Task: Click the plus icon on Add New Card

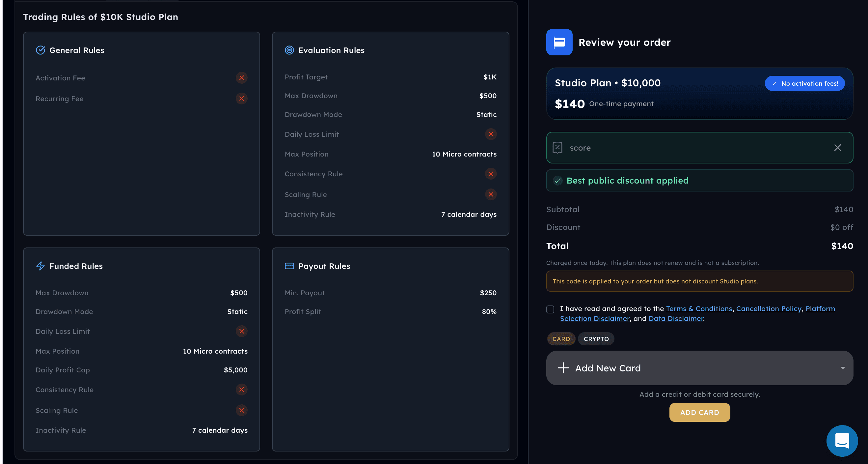Action: point(563,368)
